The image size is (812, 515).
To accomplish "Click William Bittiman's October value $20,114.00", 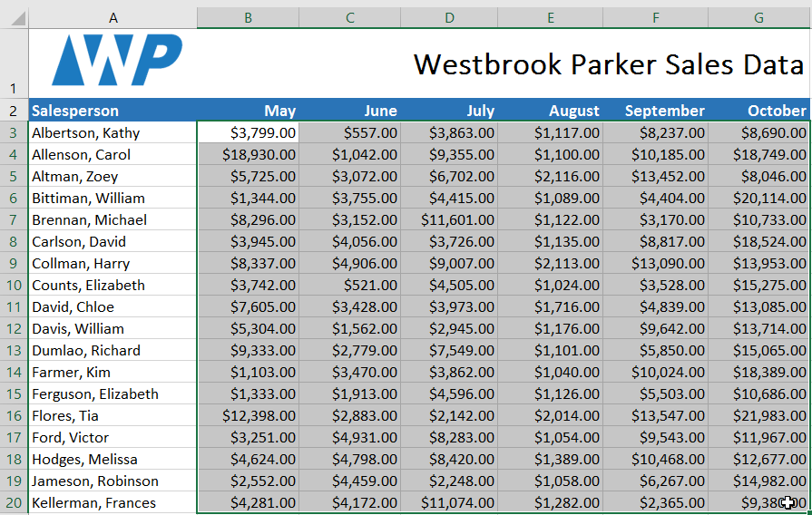I will 758,199.
